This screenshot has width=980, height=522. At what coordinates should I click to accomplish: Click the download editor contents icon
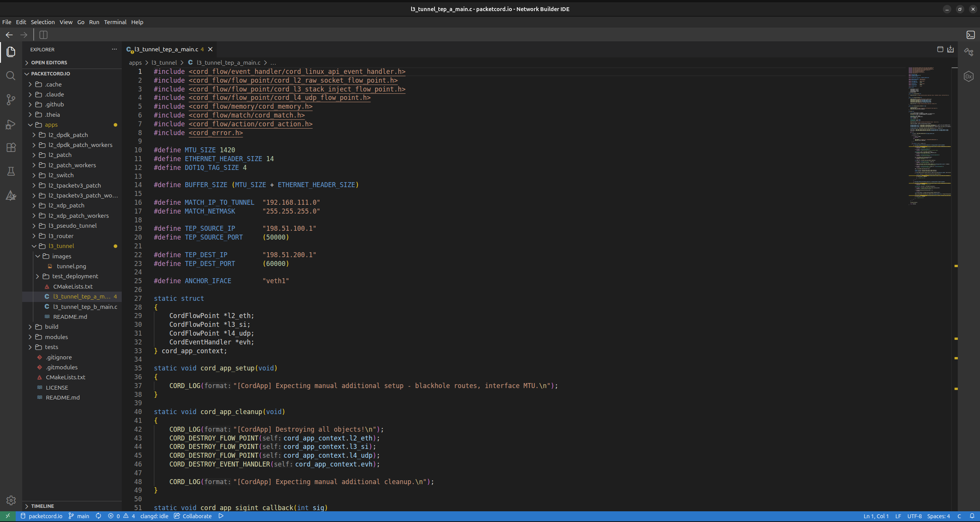point(951,49)
